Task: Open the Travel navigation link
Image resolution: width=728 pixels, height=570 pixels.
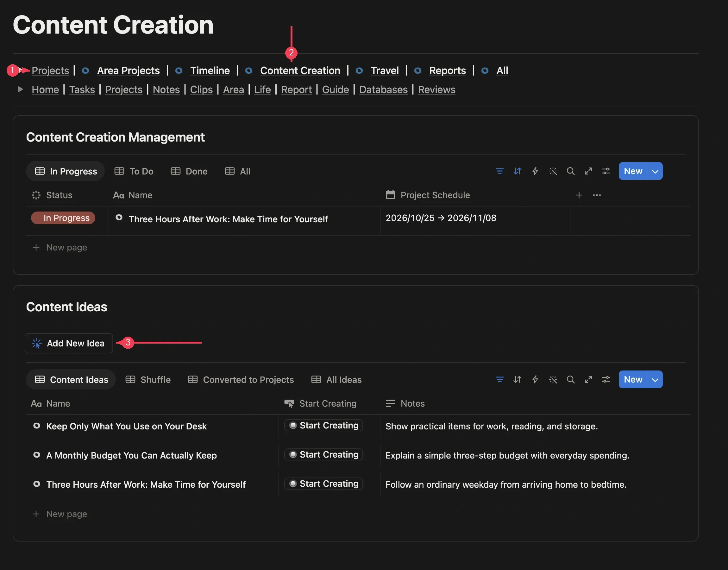Action: pyautogui.click(x=385, y=70)
